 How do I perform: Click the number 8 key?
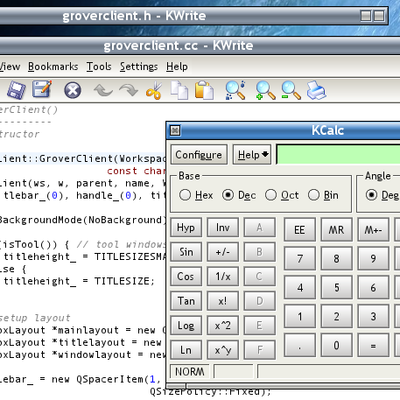click(336, 259)
